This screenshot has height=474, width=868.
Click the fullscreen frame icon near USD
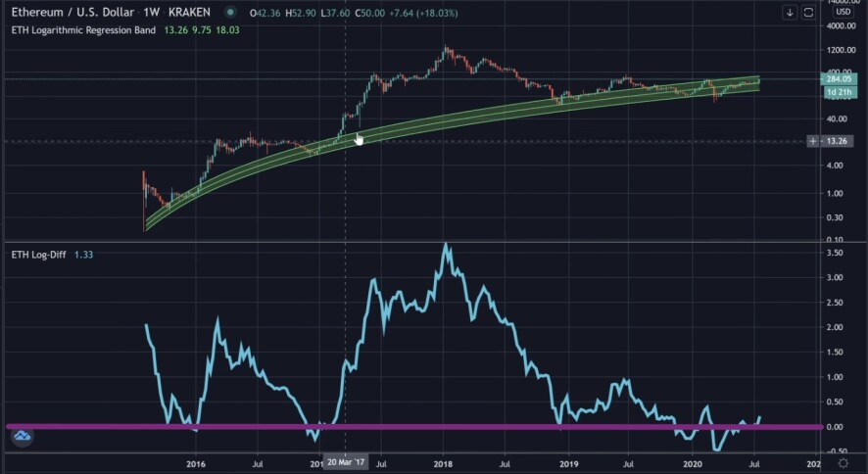pos(808,13)
